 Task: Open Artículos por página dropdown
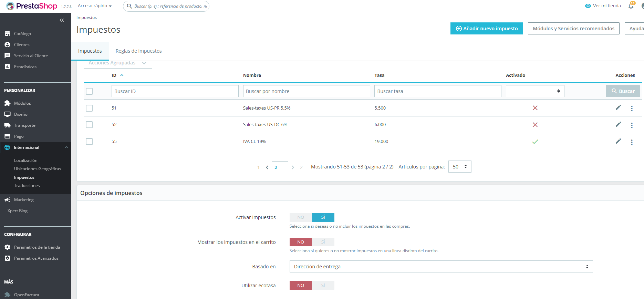(x=460, y=167)
